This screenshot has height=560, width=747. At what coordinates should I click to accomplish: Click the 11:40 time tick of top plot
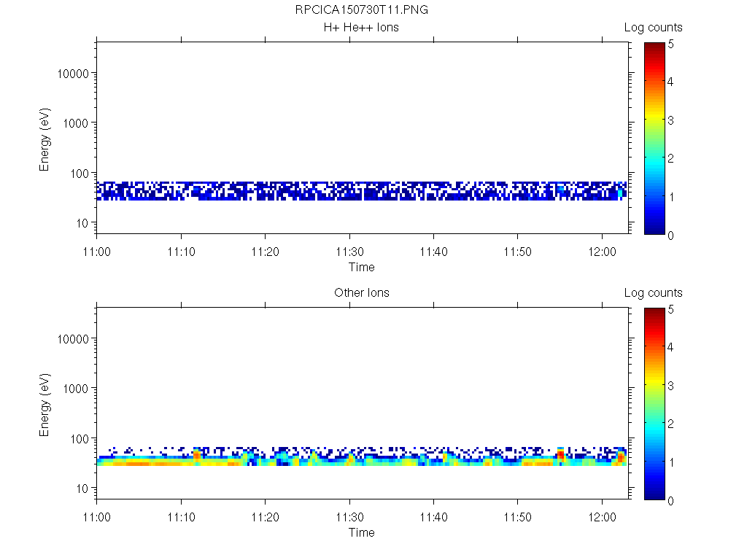[x=433, y=252]
